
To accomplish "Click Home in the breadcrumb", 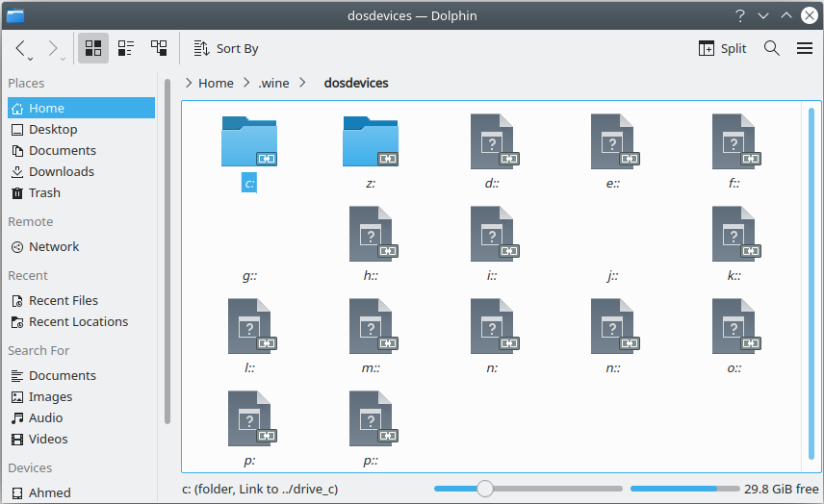I will point(216,83).
